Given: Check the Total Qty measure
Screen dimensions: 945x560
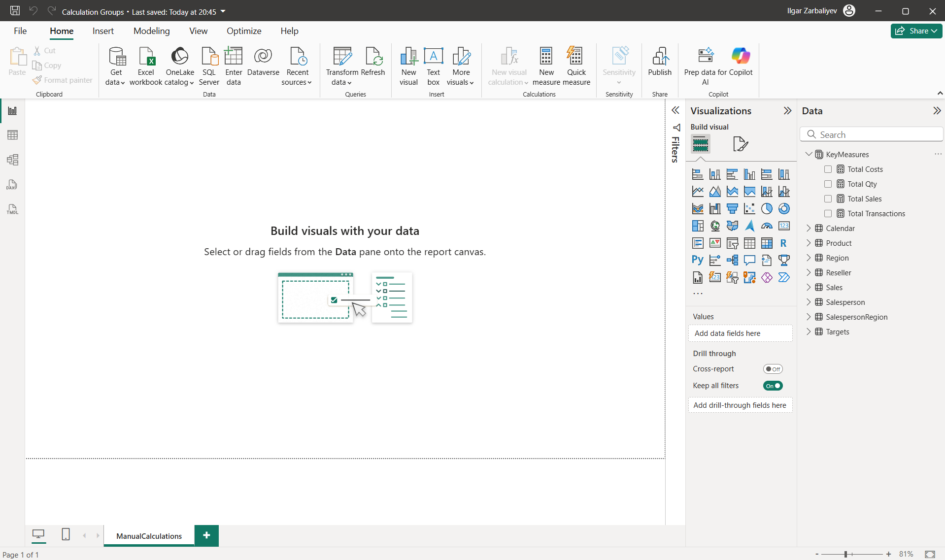Looking at the screenshot, I should coord(828,184).
